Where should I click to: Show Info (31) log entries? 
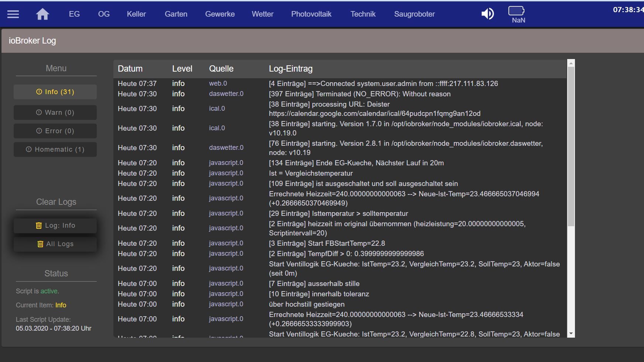click(x=55, y=92)
